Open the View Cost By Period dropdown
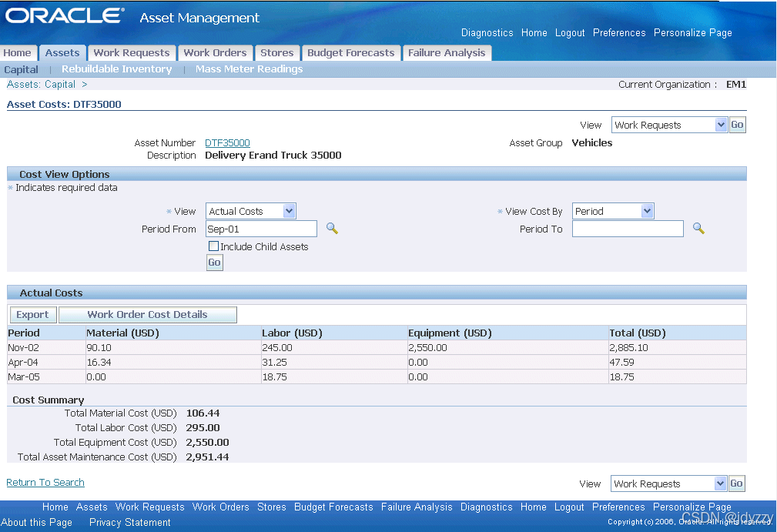Screen dimensions: 777x532 pos(613,211)
